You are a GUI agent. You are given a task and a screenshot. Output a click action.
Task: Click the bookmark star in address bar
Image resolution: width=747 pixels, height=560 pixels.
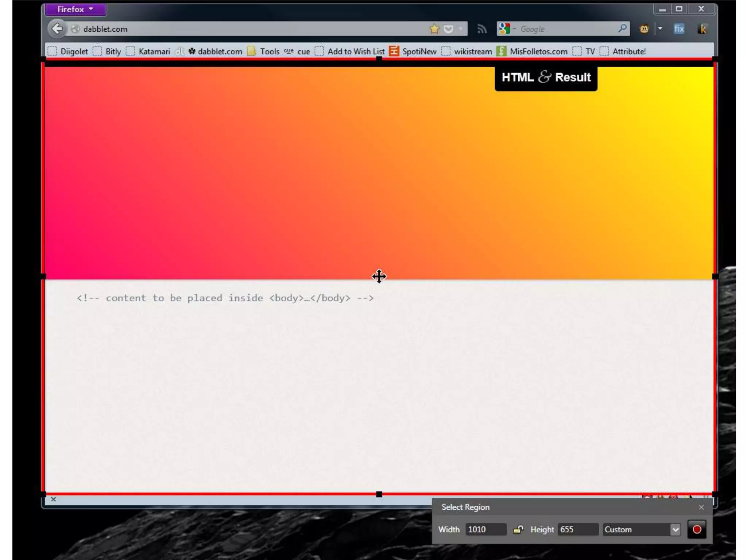click(x=434, y=29)
